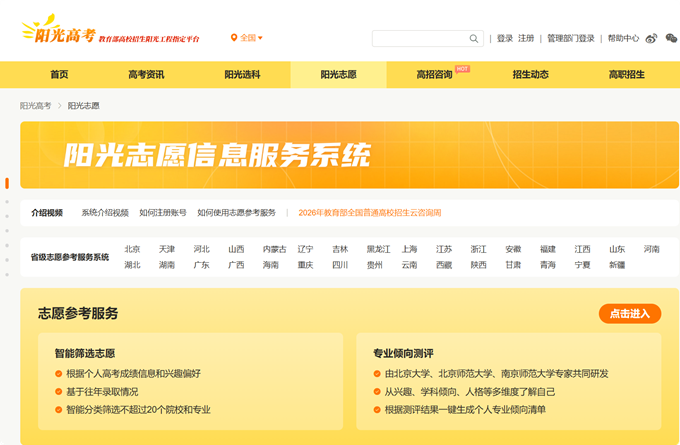Open 帮助中心 link
This screenshot has height=445, width=680.
623,39
